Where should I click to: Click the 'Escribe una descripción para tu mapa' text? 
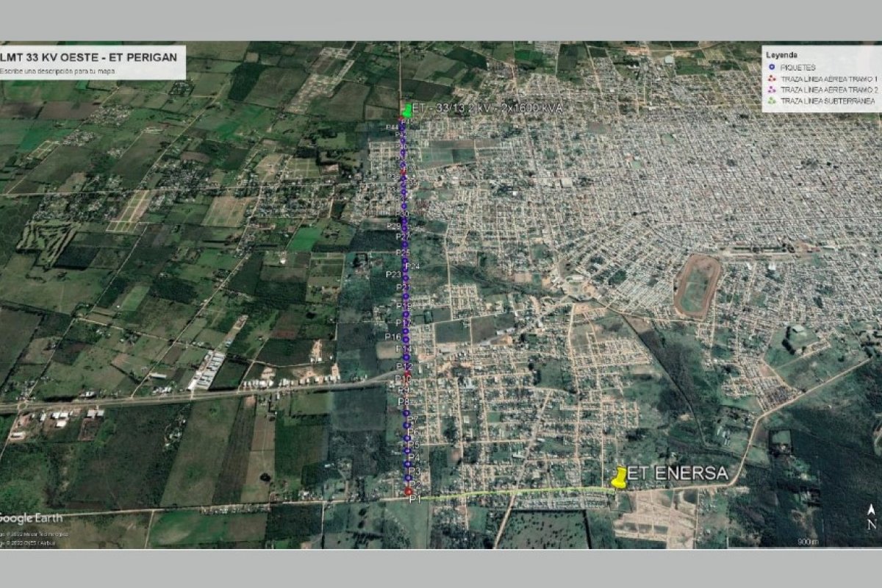[58, 71]
